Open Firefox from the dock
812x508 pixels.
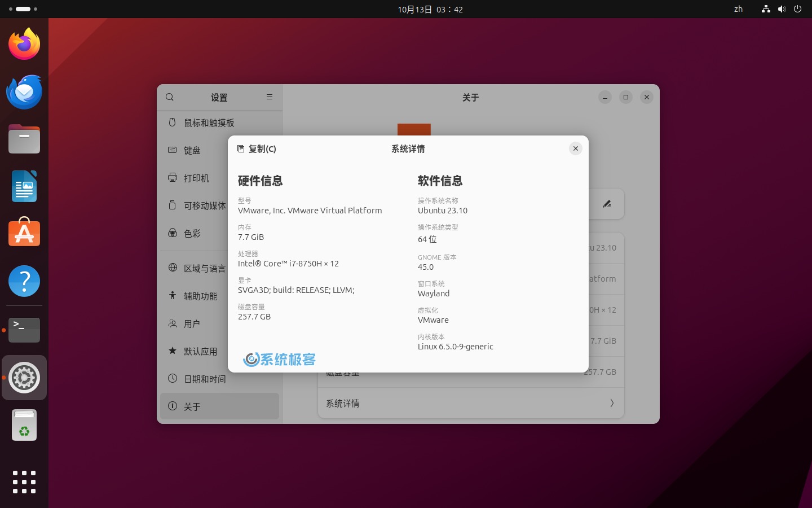24,44
